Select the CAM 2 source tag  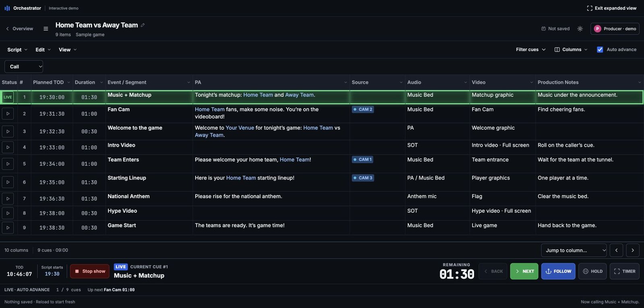pos(363,109)
